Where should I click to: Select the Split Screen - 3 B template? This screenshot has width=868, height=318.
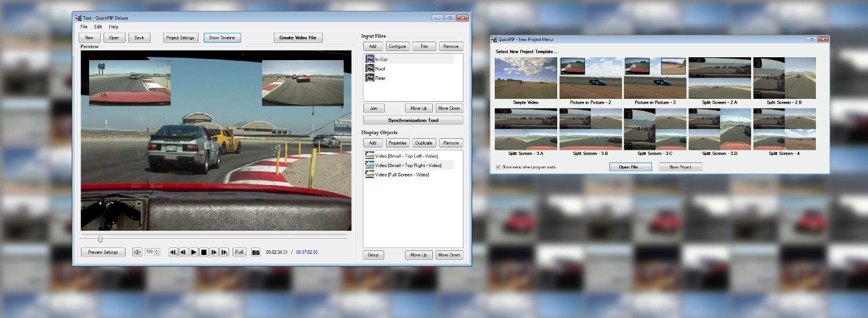591,130
